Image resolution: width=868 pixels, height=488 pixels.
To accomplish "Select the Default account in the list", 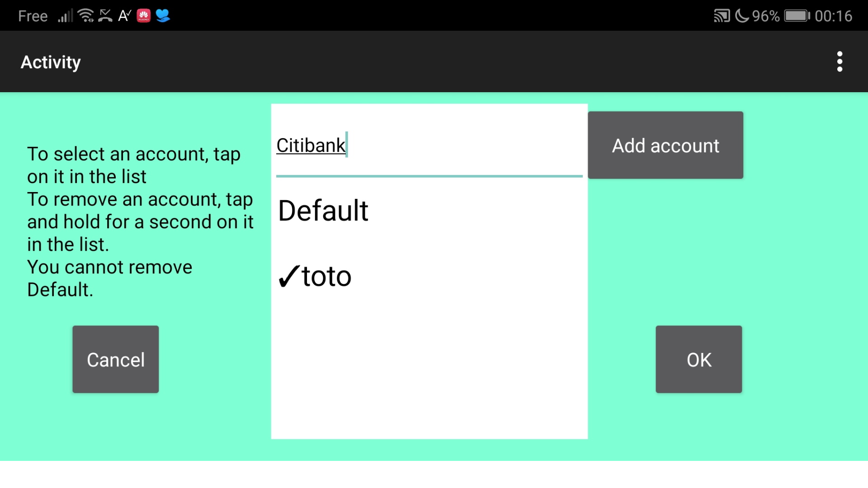I will tap(323, 211).
